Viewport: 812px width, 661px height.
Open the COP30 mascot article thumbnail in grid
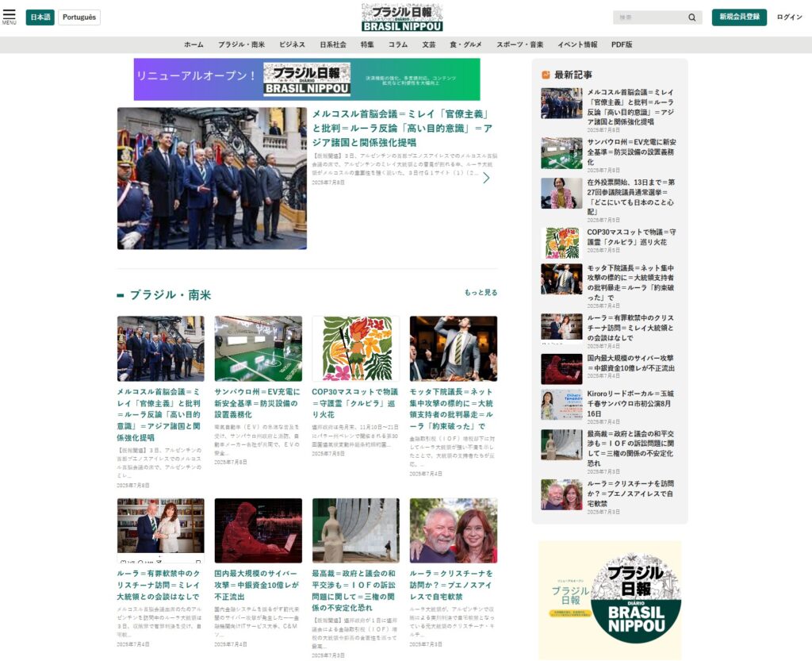click(355, 348)
